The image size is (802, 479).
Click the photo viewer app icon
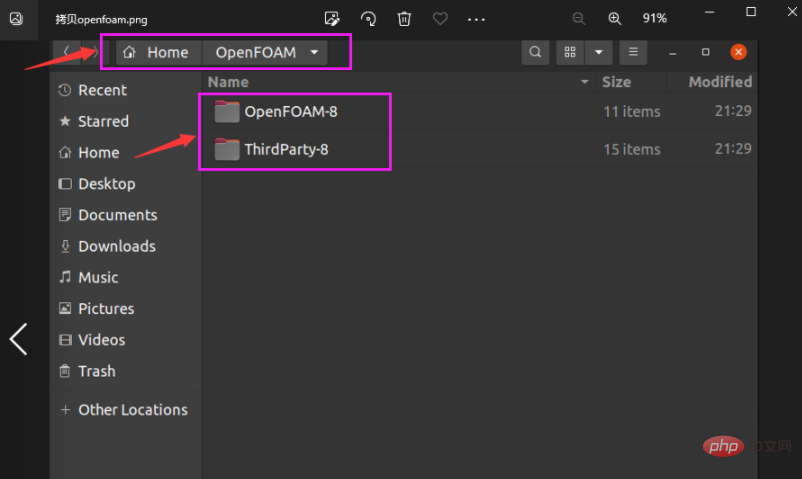click(x=16, y=19)
